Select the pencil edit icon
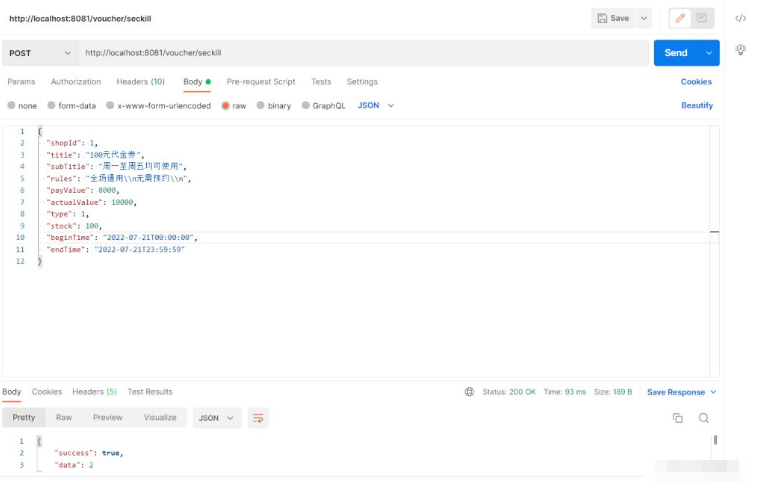Screen dimensions: 758x483 pyautogui.click(x=680, y=18)
